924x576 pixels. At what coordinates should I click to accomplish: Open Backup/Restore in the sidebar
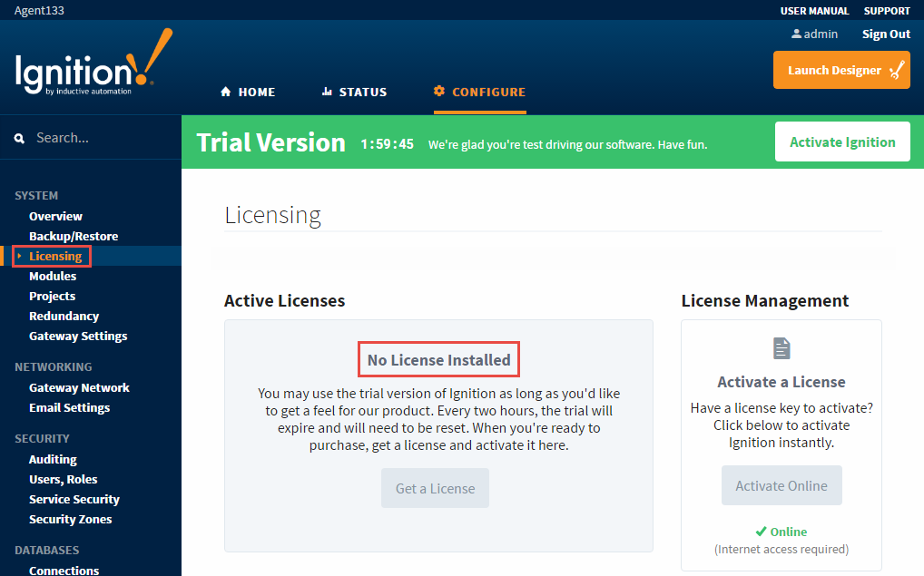coord(74,236)
